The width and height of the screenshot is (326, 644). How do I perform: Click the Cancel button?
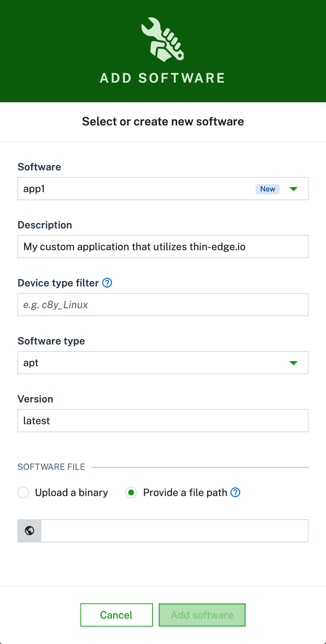tap(117, 615)
